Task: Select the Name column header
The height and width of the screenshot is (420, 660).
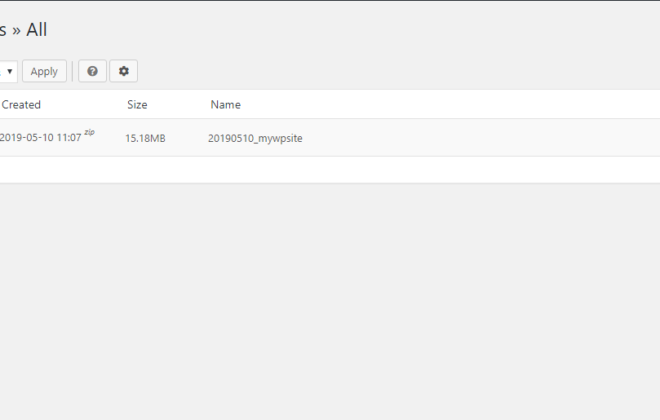Action: point(226,104)
